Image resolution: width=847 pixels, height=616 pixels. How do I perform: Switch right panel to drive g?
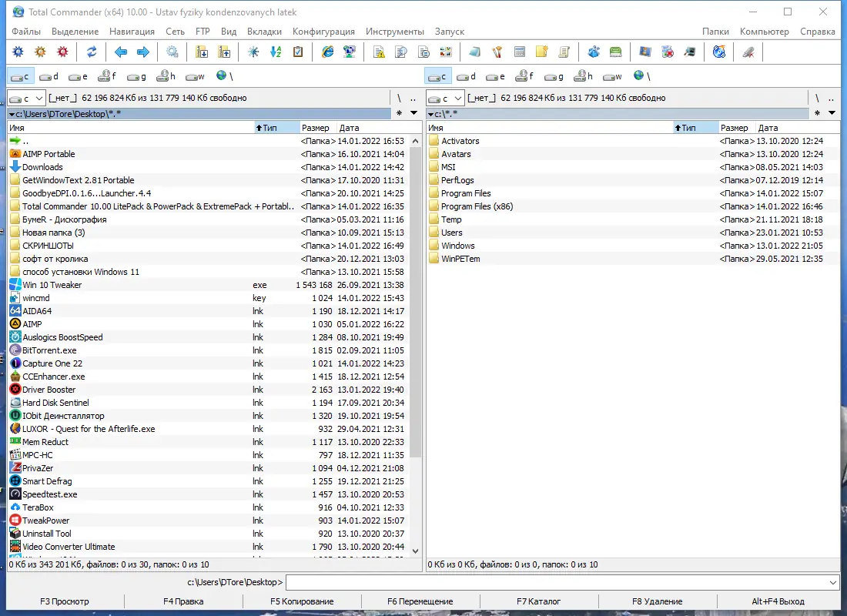554,77
